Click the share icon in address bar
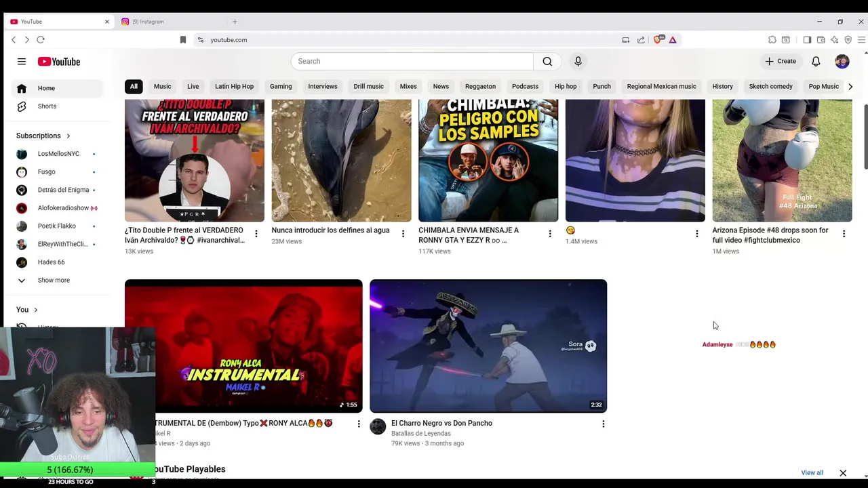 coord(641,40)
